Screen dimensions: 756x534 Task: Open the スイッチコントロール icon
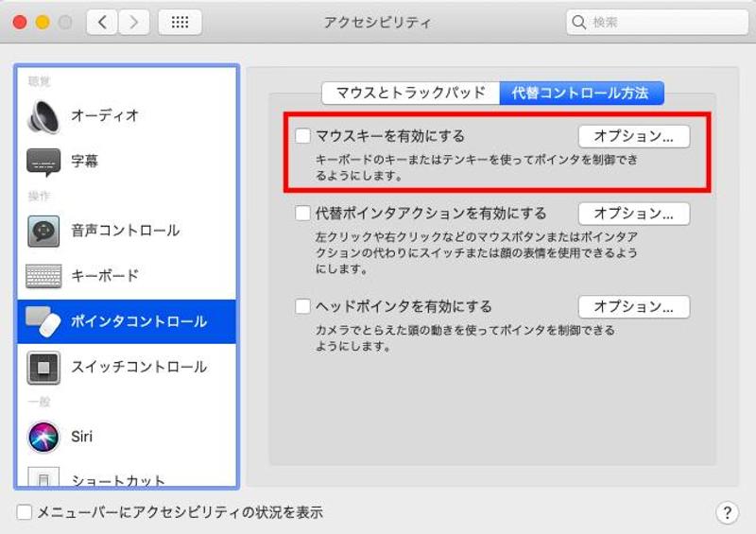(x=43, y=368)
